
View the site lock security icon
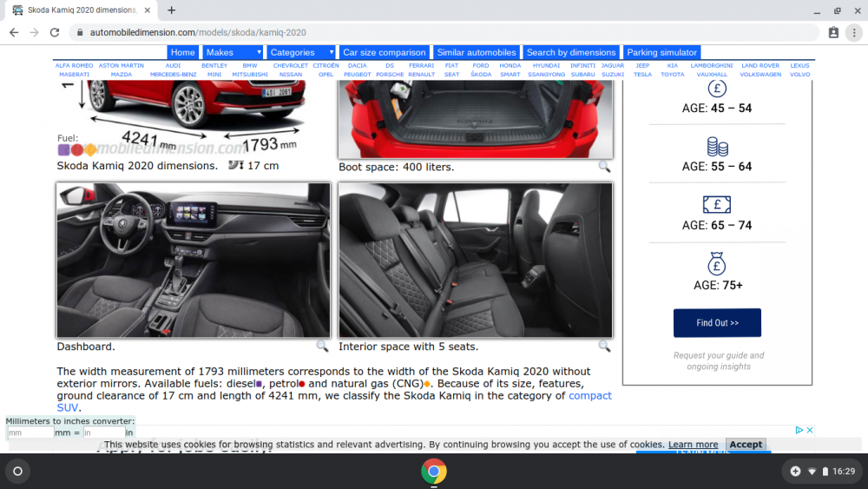(80, 33)
